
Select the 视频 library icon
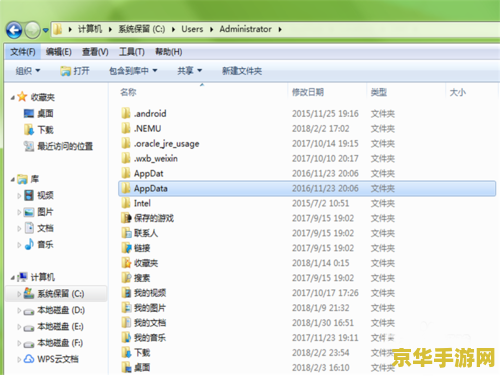29,195
